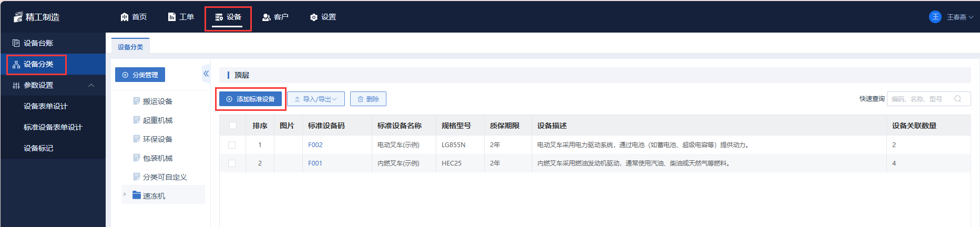
Task: Select 包装机械 in the category tree
Action: pos(158,158)
